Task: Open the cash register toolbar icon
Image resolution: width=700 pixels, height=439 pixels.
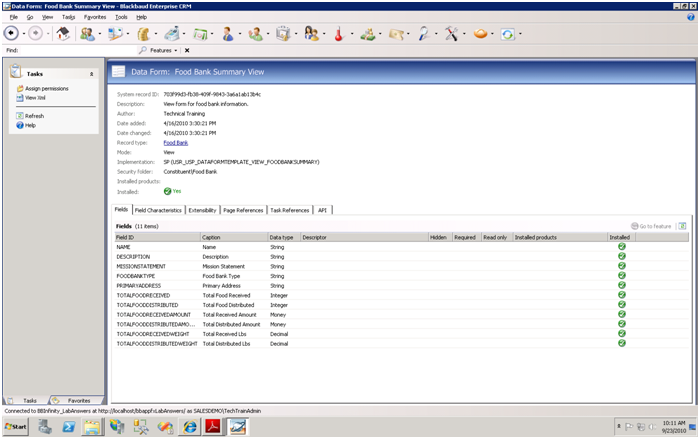Action: [x=171, y=33]
